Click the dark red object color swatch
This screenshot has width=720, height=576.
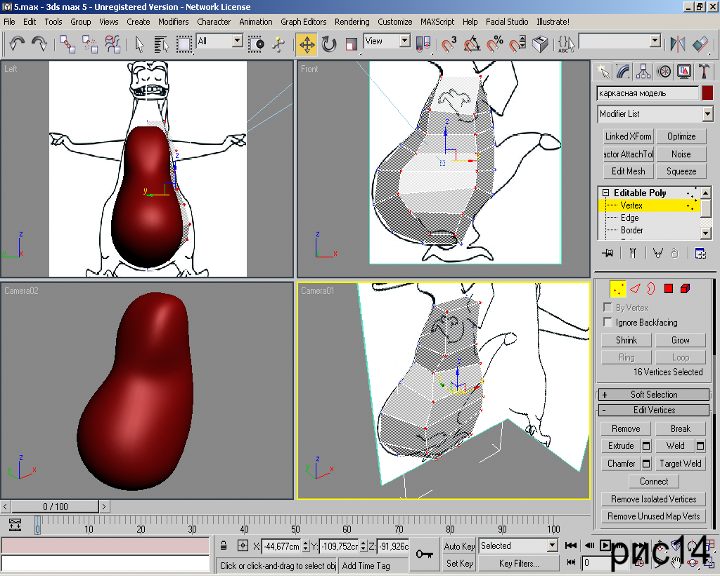click(707, 92)
